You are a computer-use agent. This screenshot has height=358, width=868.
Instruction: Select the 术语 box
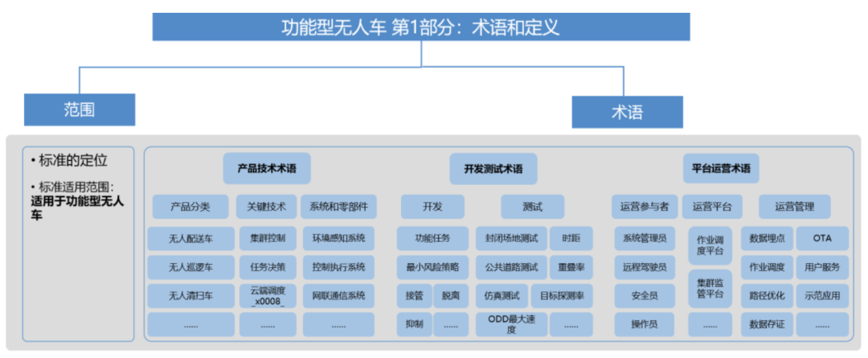pos(627,113)
